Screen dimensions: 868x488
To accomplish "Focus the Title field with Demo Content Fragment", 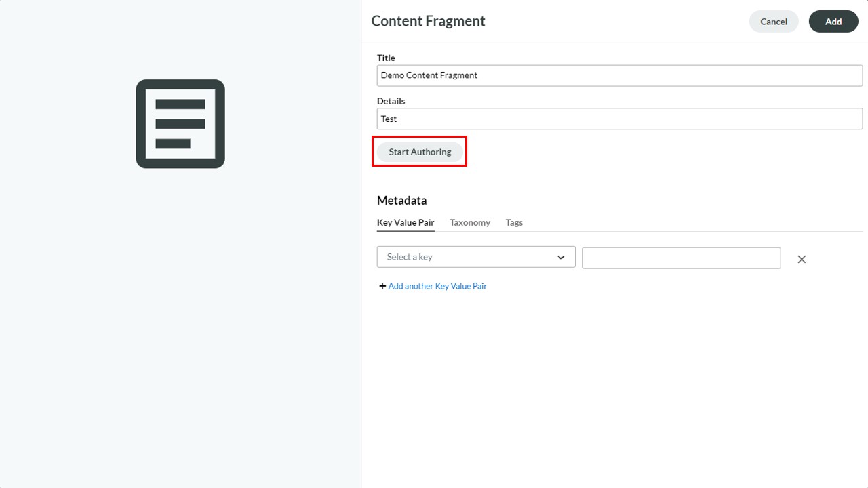I will (x=620, y=75).
